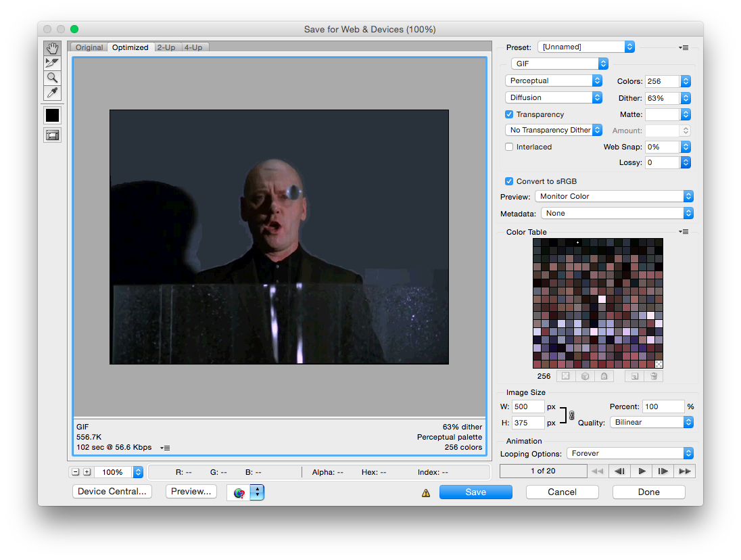Click the browser preview icon

[239, 493]
